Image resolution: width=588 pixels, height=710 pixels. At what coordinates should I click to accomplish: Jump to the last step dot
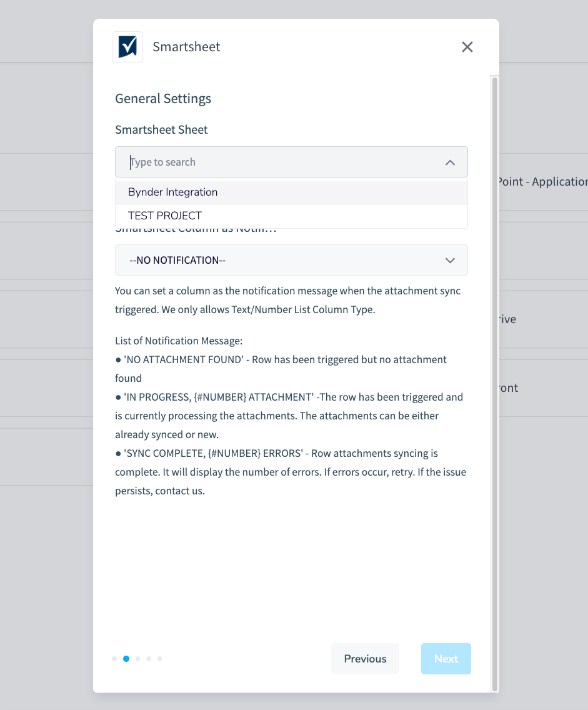click(160, 659)
